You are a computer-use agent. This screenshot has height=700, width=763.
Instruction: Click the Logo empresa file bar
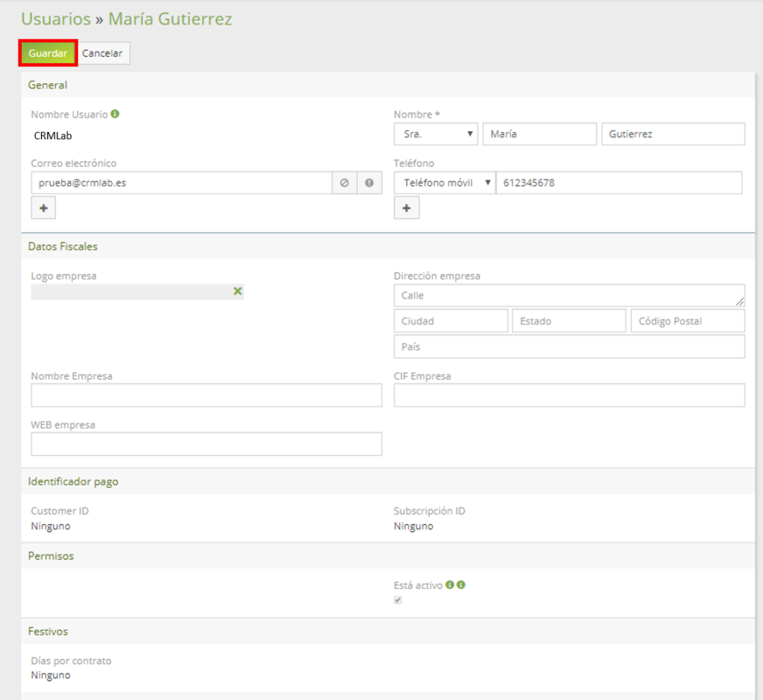click(137, 291)
